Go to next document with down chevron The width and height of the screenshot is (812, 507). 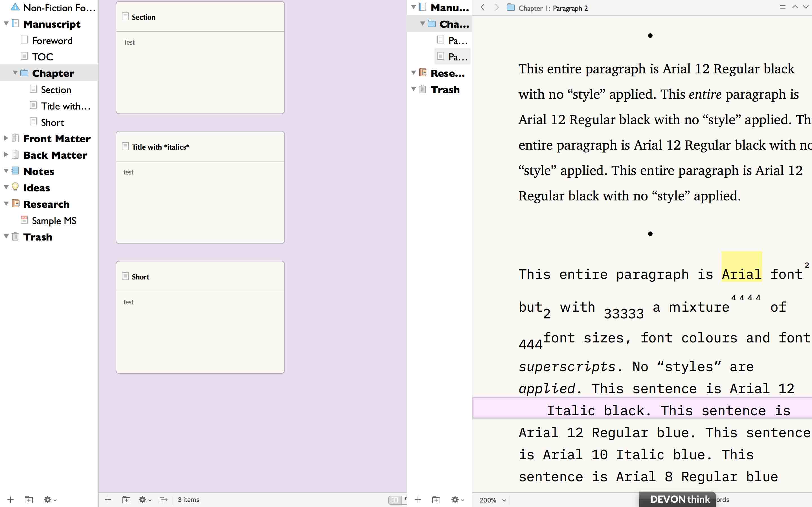click(806, 7)
